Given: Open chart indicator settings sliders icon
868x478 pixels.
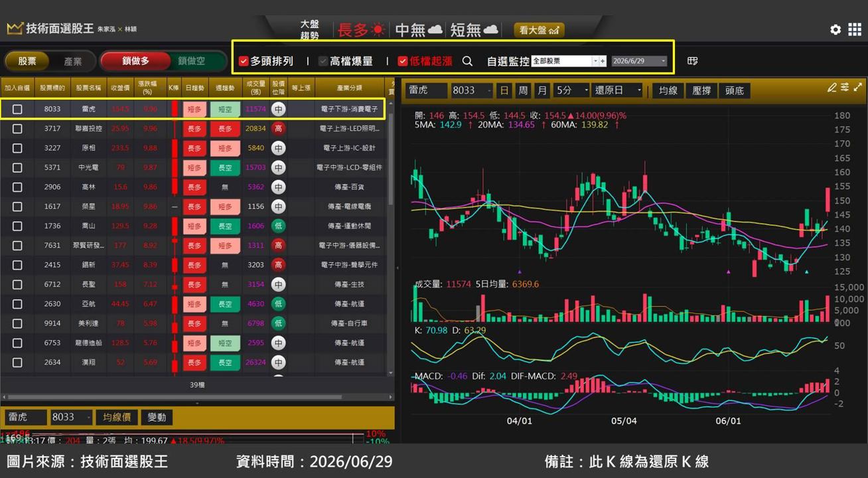Looking at the screenshot, I should point(845,87).
